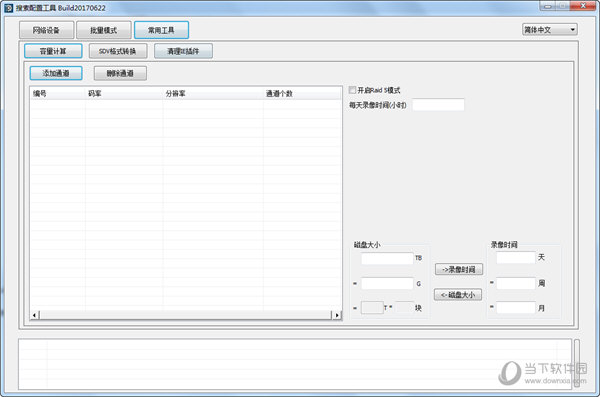Click the 通道个数 column header
The image size is (600, 397).
pos(302,93)
